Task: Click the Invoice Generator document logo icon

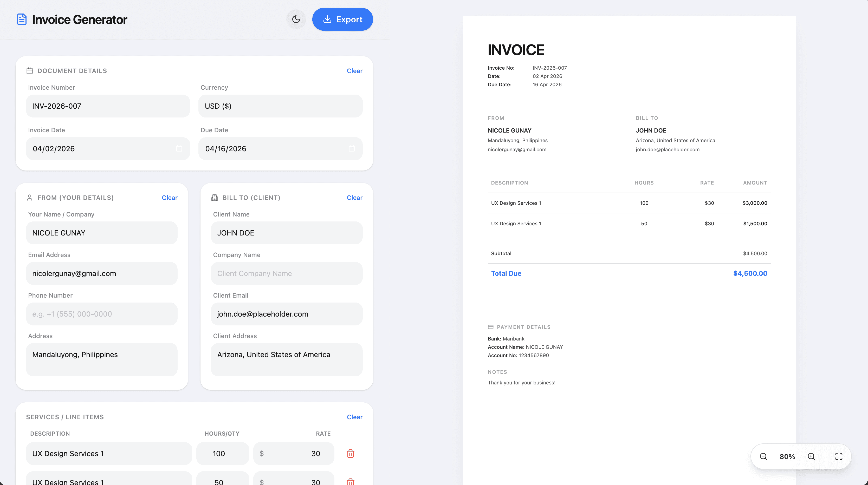Action: click(x=22, y=19)
